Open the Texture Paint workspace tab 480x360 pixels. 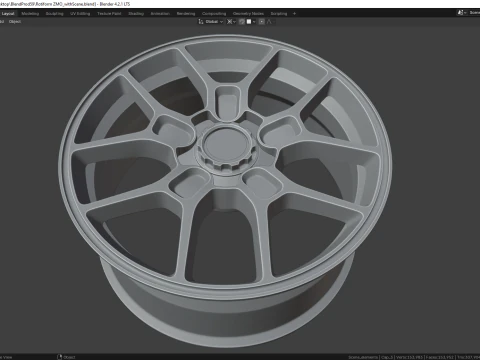point(109,14)
